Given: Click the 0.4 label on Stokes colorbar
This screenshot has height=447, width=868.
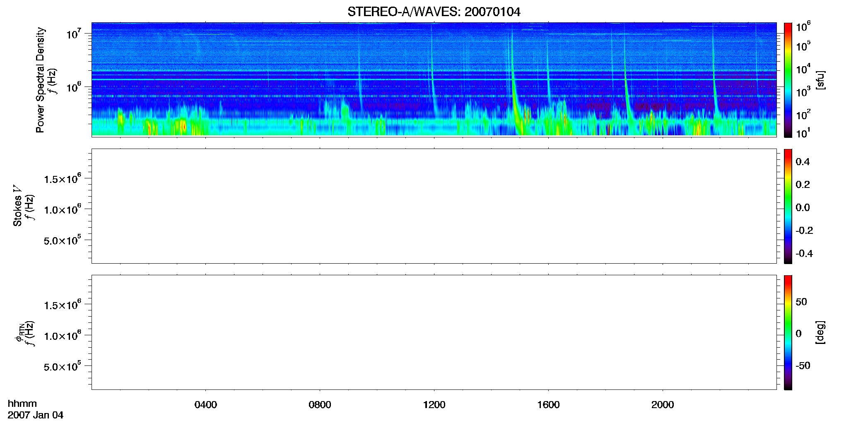Looking at the screenshot, I should tap(803, 162).
